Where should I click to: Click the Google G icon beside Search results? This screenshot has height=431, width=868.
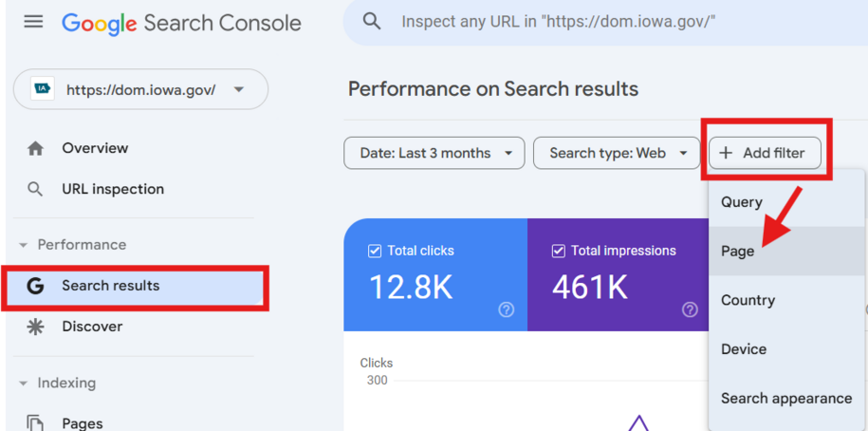pos(35,286)
